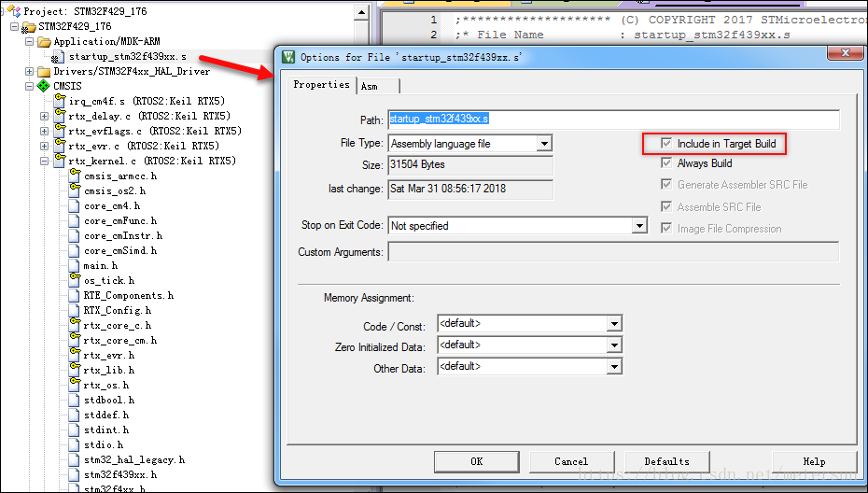Collapse the rtx_kernel.c include list
The image size is (868, 493).
[x=44, y=162]
